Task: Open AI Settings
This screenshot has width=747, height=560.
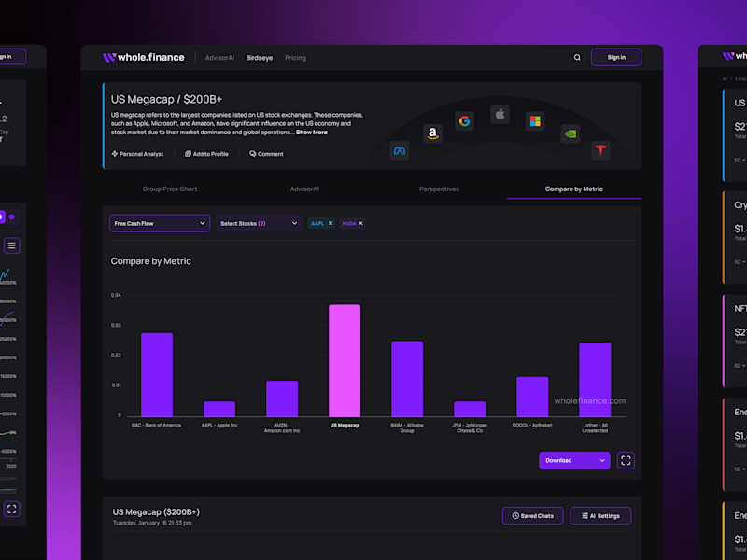Action: (x=600, y=516)
